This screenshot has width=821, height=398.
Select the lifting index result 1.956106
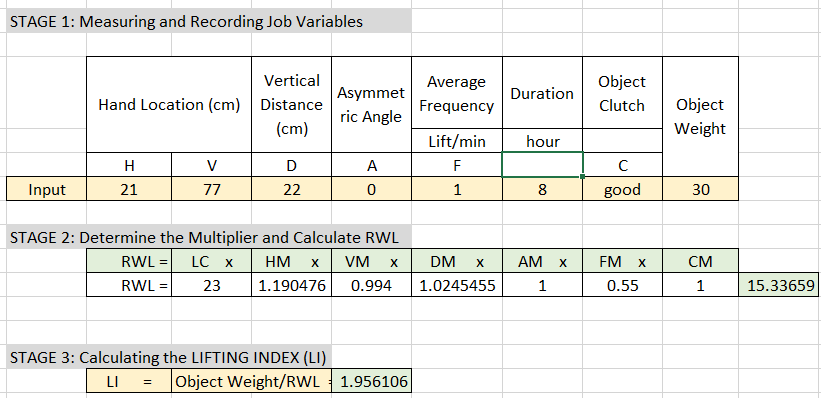click(x=373, y=381)
